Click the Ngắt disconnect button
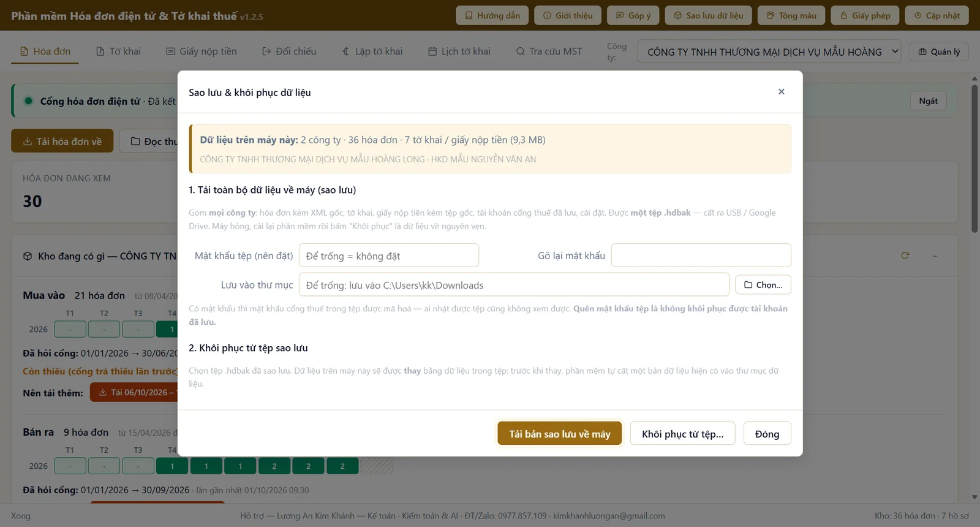Viewport: 980px width, 527px height. click(x=928, y=101)
